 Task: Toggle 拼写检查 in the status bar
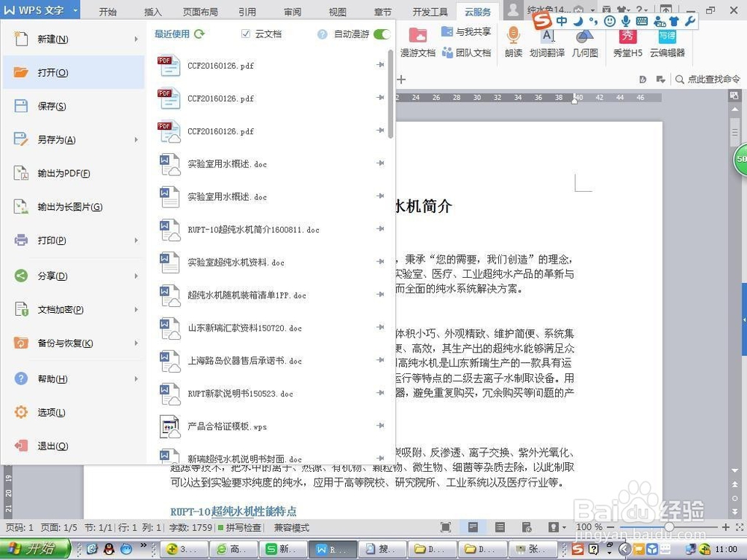click(240, 528)
